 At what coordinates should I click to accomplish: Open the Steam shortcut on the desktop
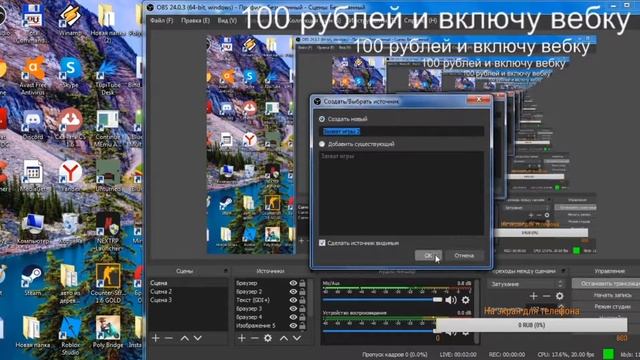32,281
